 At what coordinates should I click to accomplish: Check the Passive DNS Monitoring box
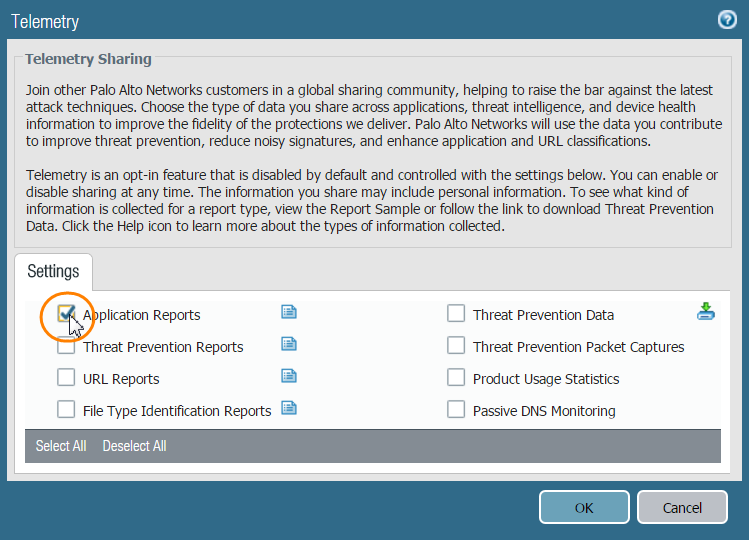point(456,410)
